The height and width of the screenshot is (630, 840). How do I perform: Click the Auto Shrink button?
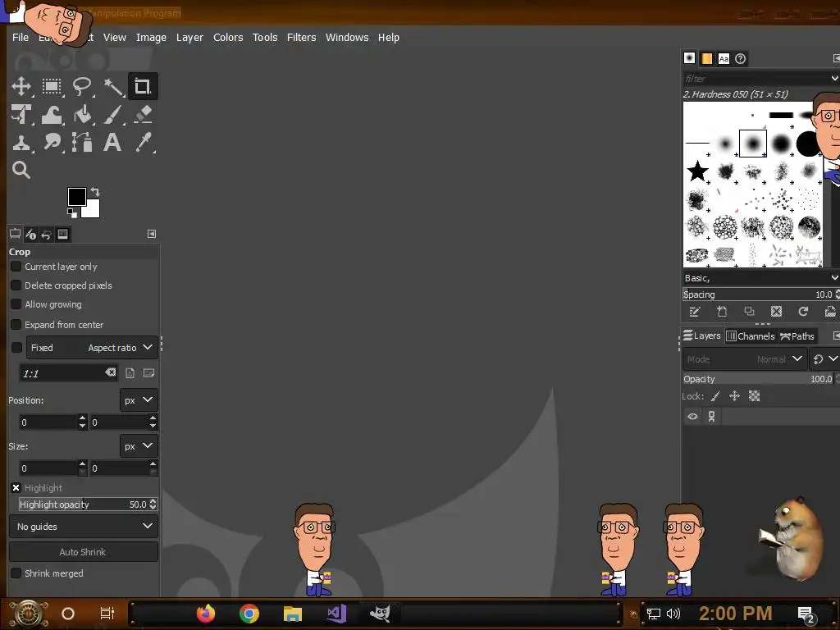[83, 552]
